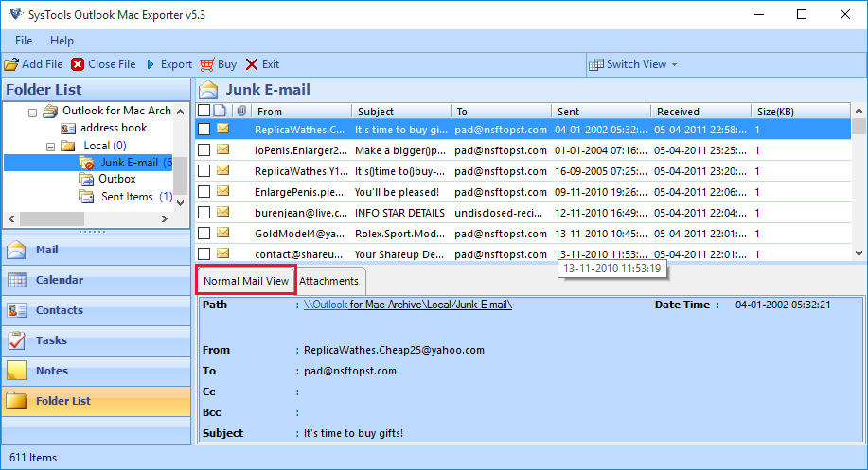Click the folder tree horizontal scrollbar thumb
This screenshot has width=868, height=470.
point(52,219)
